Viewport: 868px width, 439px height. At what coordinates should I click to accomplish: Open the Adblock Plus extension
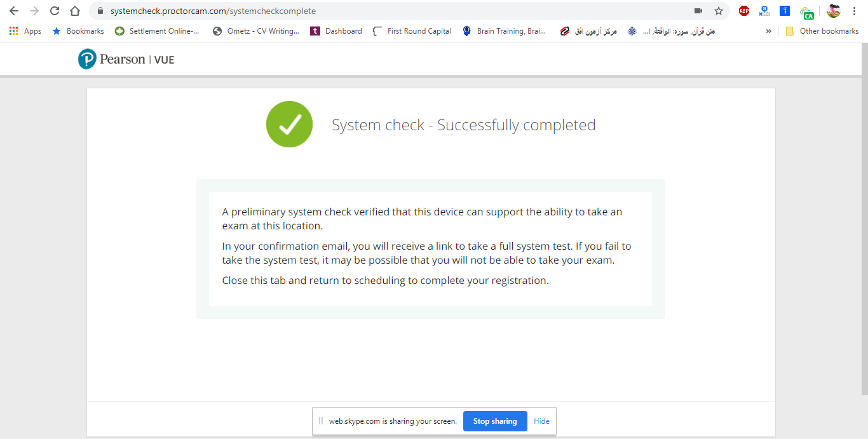coord(744,11)
